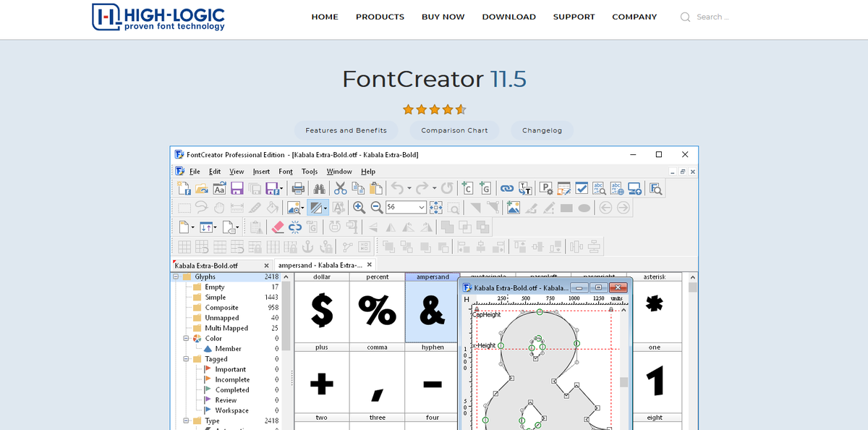This screenshot has width=868, height=430.
Task: Select the dollar glyph cell
Action: tap(322, 308)
